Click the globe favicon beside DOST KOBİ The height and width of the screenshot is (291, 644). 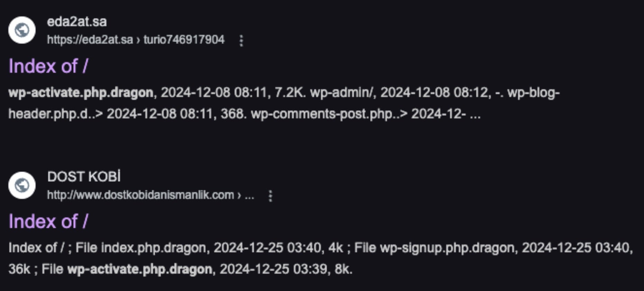click(x=22, y=185)
